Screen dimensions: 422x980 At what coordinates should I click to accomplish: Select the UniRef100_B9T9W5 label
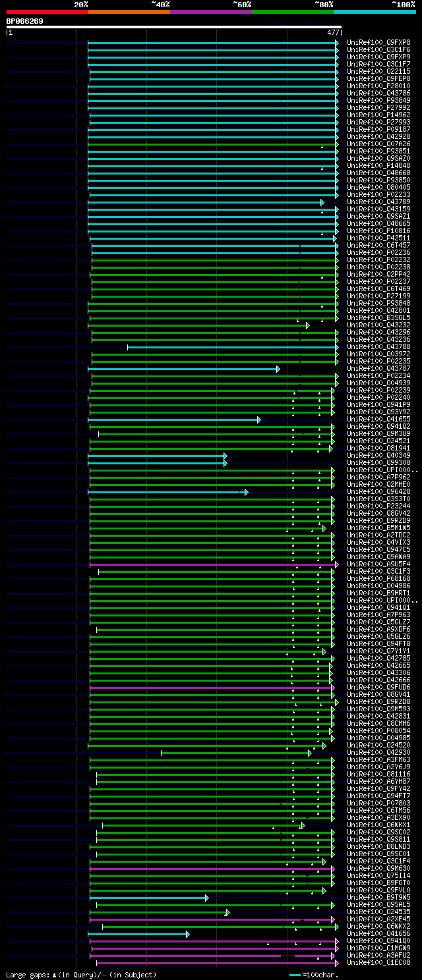(378, 898)
